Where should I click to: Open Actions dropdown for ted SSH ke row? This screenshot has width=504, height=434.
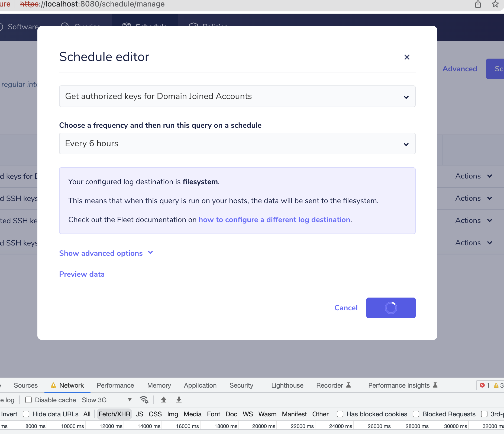(x=473, y=221)
